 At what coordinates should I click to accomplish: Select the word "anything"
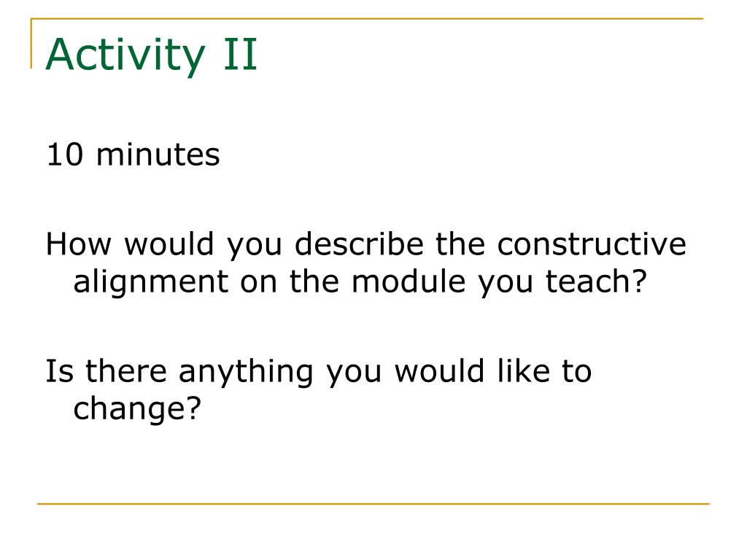(x=246, y=373)
